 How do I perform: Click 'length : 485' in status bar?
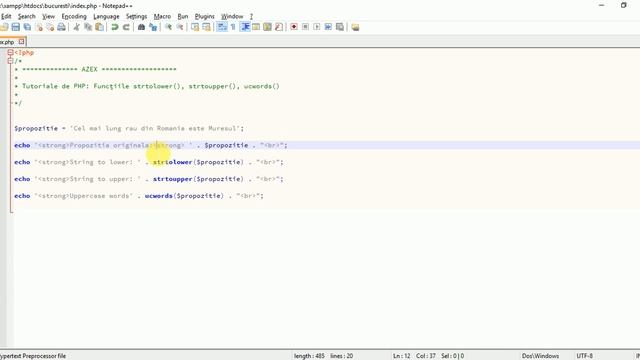tap(309, 356)
